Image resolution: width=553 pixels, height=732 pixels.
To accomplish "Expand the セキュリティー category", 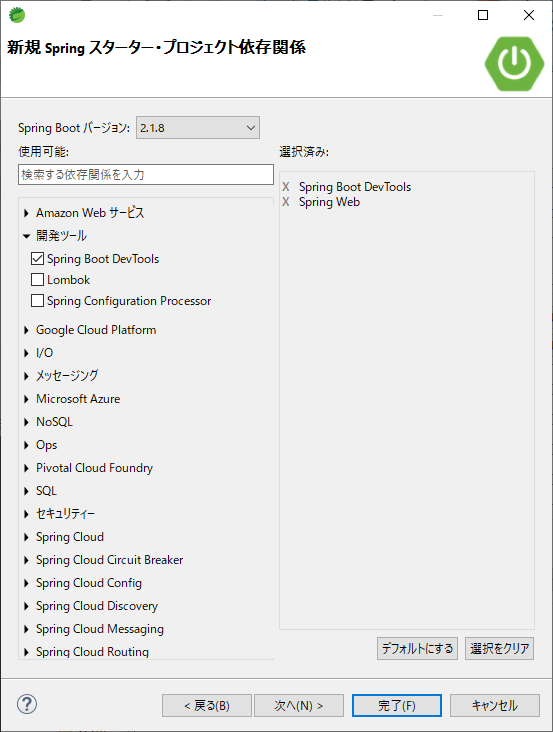I will (27, 514).
